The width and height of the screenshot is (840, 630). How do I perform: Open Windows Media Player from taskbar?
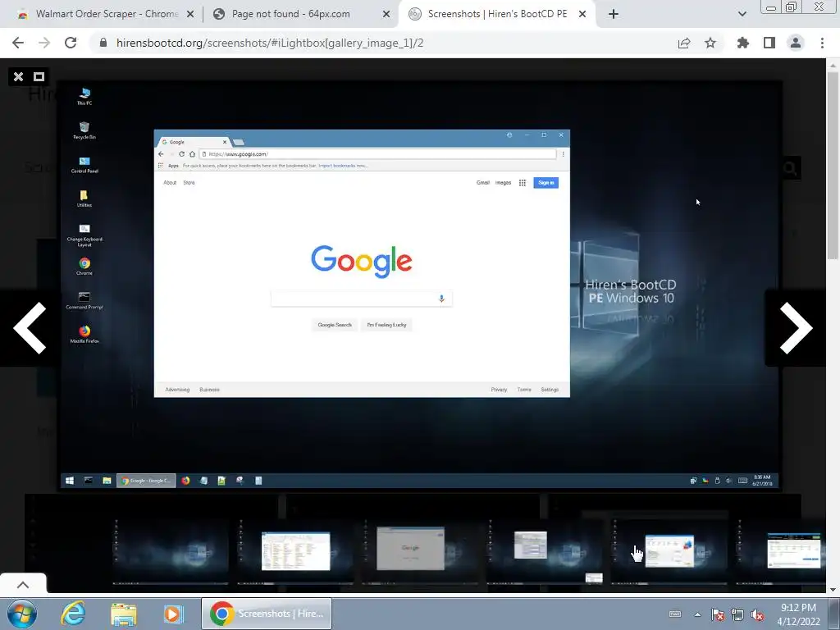[x=174, y=614]
